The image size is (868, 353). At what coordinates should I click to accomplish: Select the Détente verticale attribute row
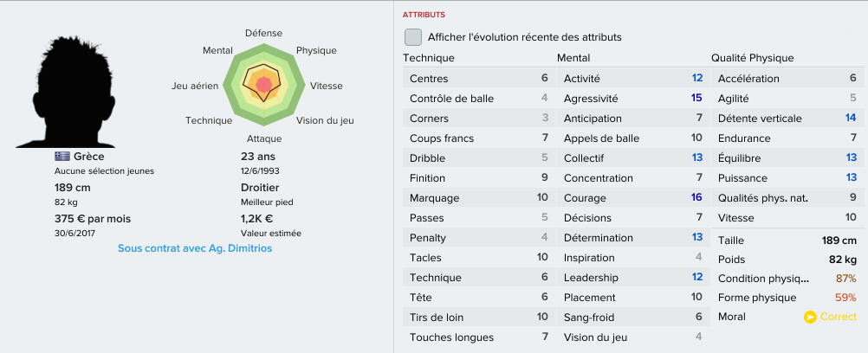pos(787,119)
